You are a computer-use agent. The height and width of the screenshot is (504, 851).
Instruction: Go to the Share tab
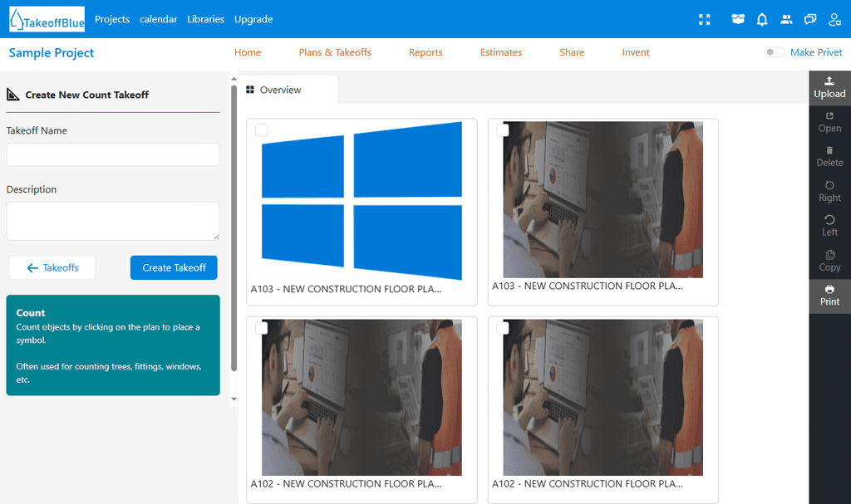click(x=572, y=52)
